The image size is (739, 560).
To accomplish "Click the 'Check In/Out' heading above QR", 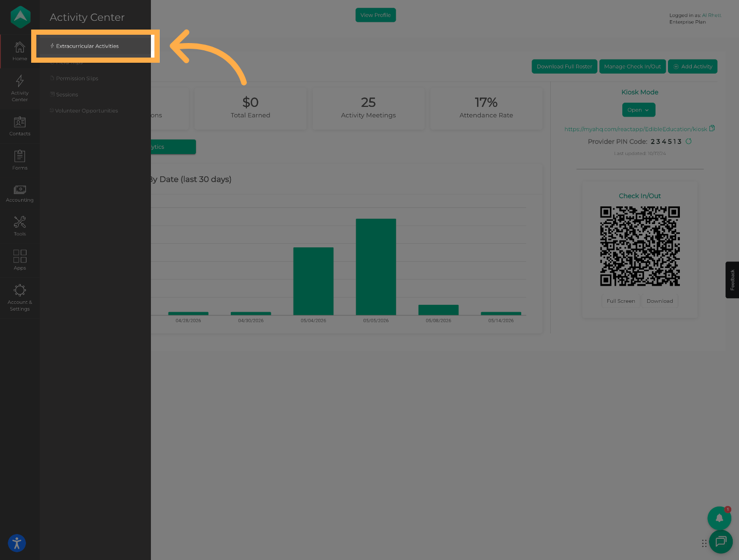I will pos(640,196).
